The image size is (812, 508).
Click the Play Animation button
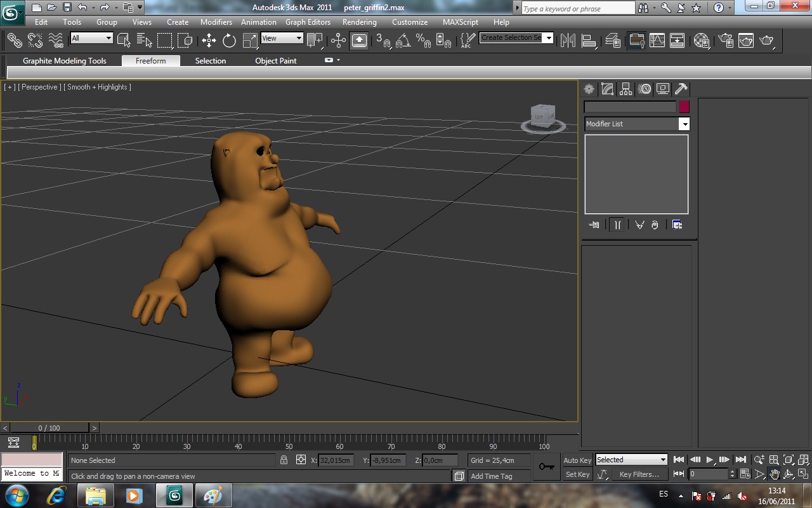(710, 460)
